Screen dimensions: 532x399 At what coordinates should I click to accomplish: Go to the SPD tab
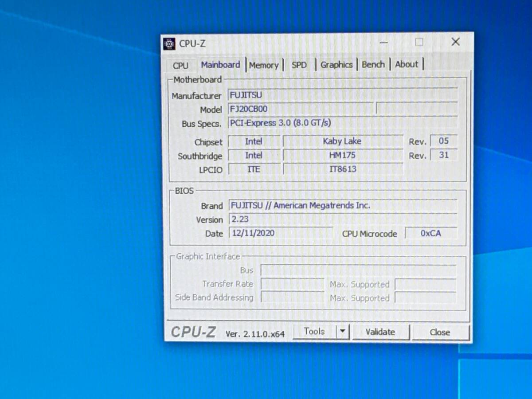click(299, 65)
